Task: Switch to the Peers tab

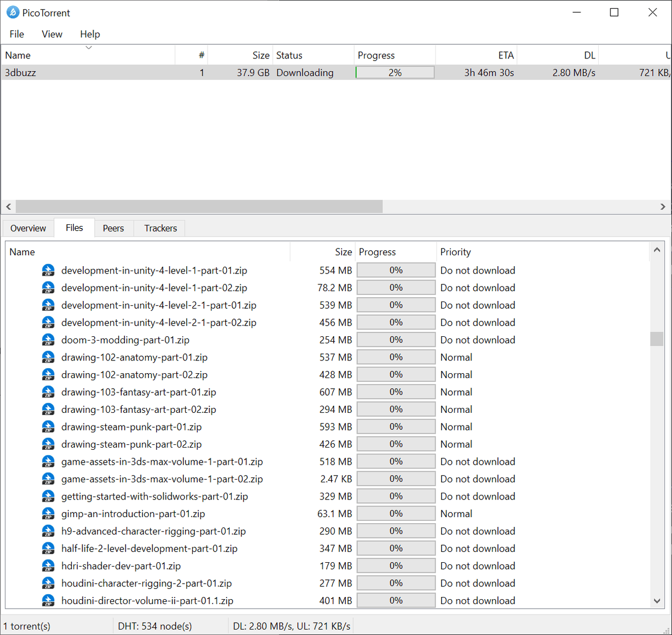Action: tap(113, 228)
